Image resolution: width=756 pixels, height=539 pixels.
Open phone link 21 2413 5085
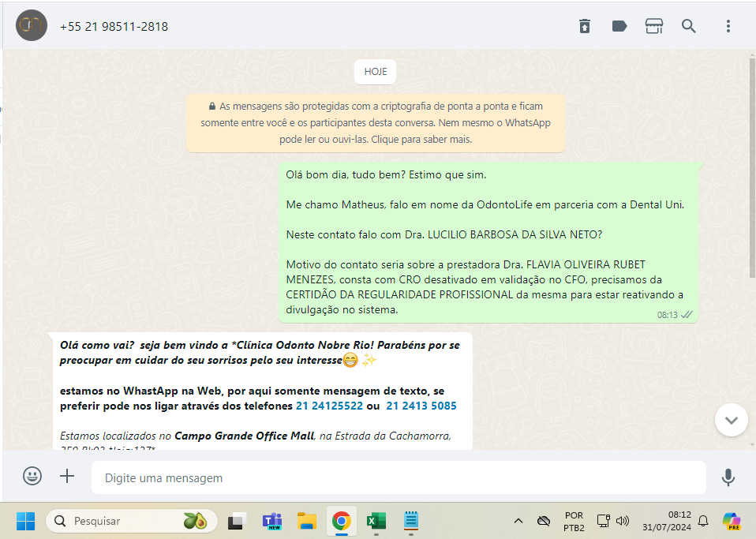pyautogui.click(x=421, y=406)
